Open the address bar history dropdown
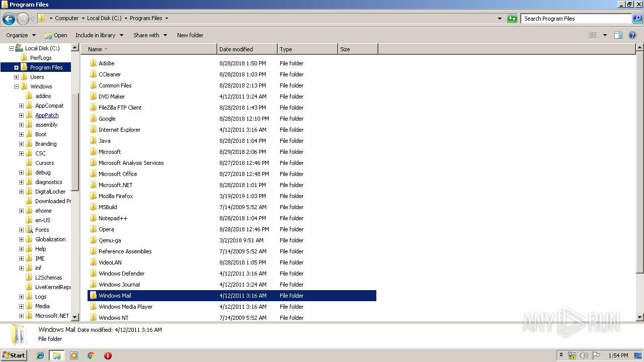644x362 pixels. (x=500, y=19)
